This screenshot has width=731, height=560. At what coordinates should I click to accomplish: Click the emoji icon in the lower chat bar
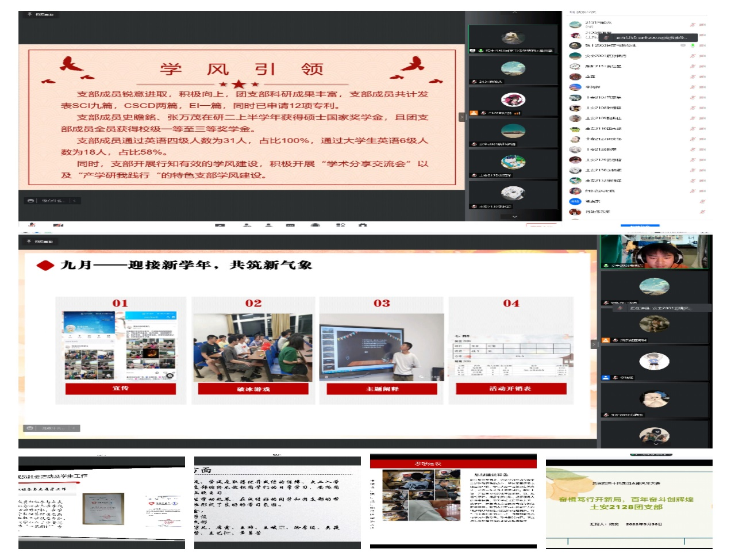[x=30, y=428]
